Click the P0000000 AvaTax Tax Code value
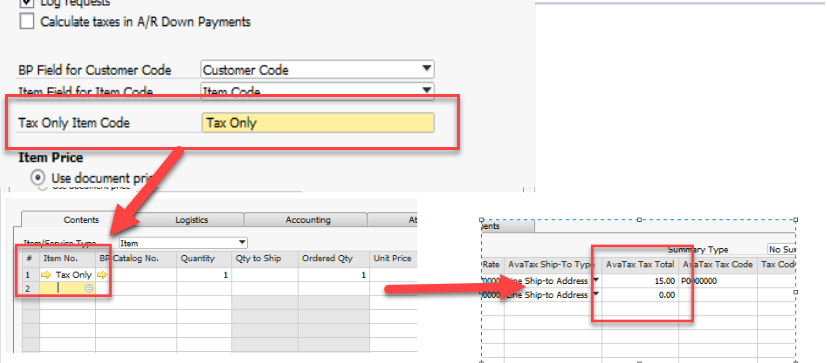Image resolution: width=827 pixels, height=363 pixels. (699, 281)
